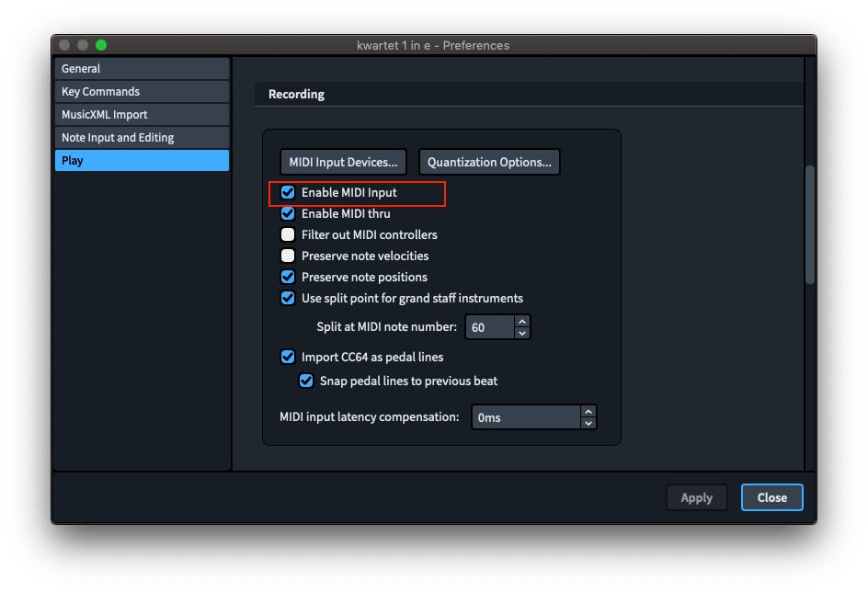Switch to the General preferences section
The width and height of the screenshot is (868, 592).
tap(142, 68)
